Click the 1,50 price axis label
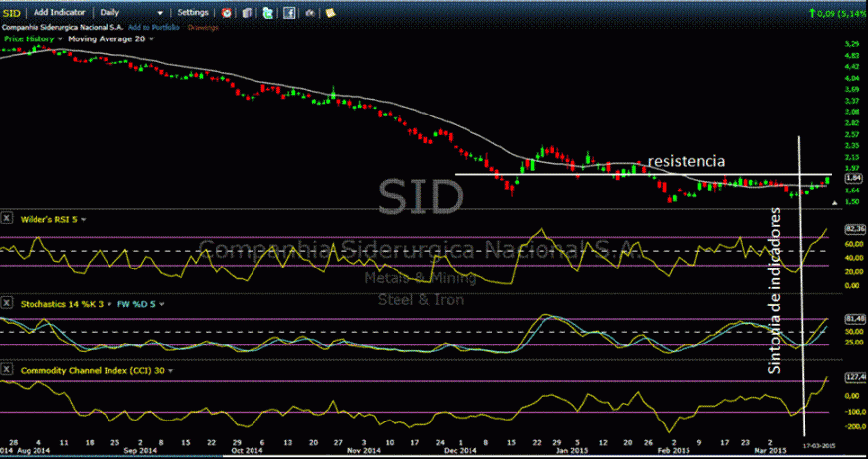The image size is (868, 459). pyautogui.click(x=851, y=202)
